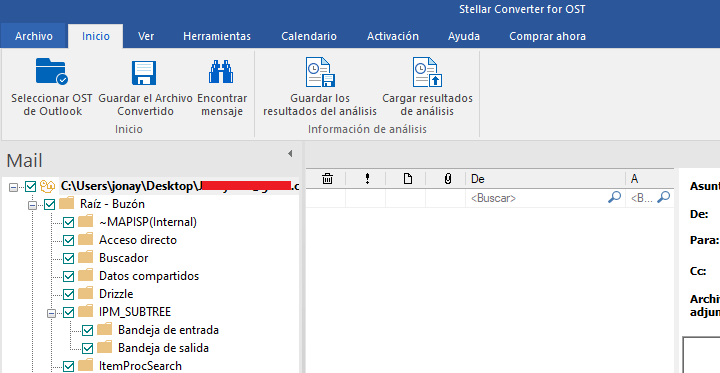
Task: Select the Bandeja de entrada folder name
Action: click(x=168, y=330)
